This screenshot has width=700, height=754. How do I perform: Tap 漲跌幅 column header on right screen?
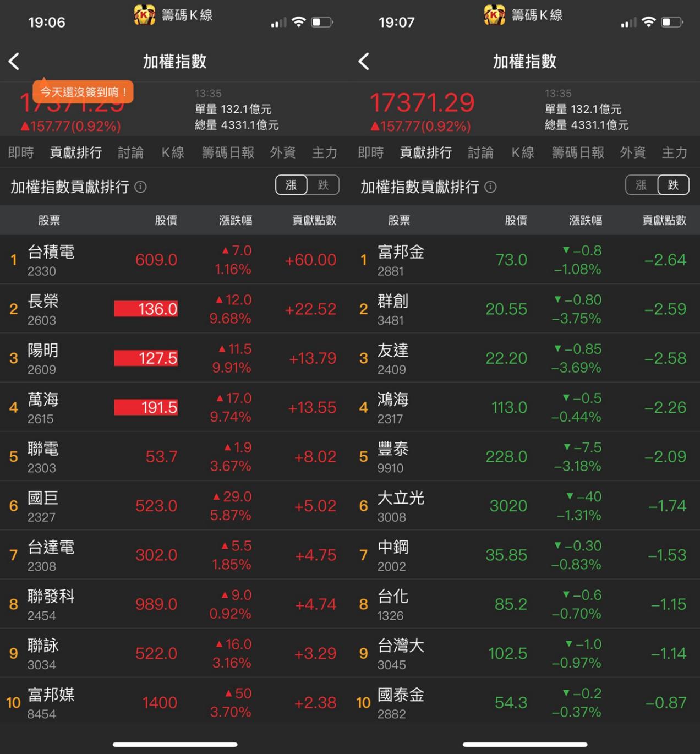coord(586,220)
